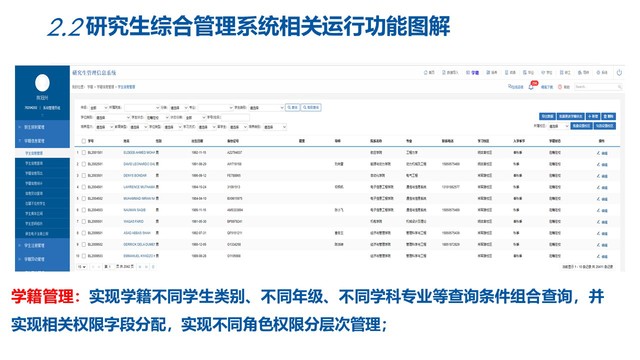Click the user avatar circle in sidebar
This screenshot has height=360, width=640.
coord(42,83)
